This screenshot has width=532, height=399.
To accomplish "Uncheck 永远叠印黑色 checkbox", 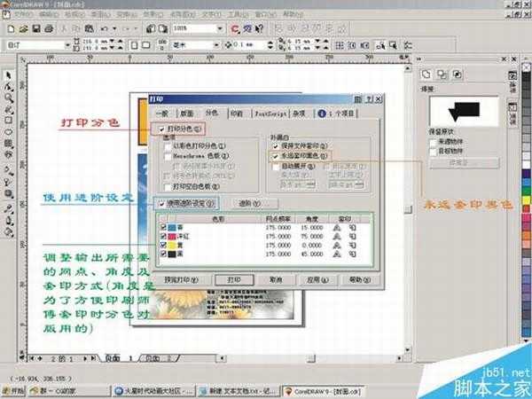I will click(276, 156).
